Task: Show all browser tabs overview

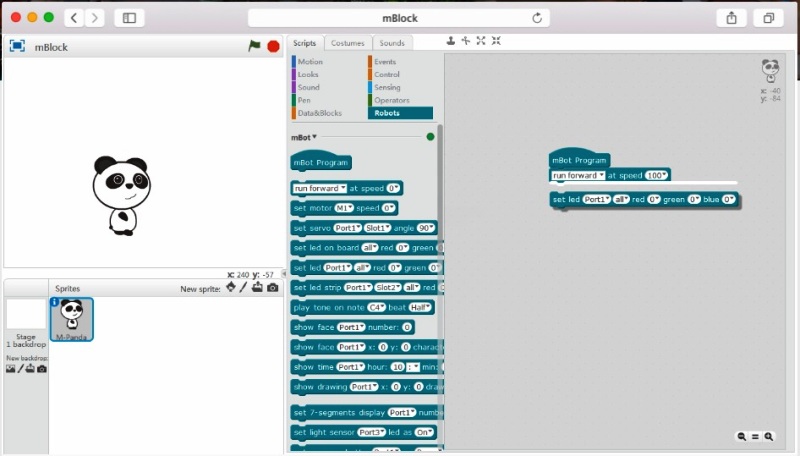Action: pos(768,18)
